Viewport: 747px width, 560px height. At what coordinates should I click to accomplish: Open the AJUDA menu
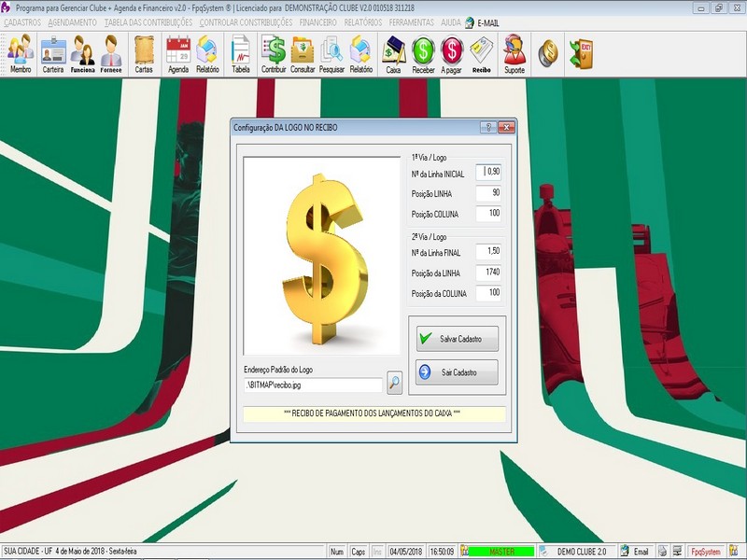tap(451, 22)
